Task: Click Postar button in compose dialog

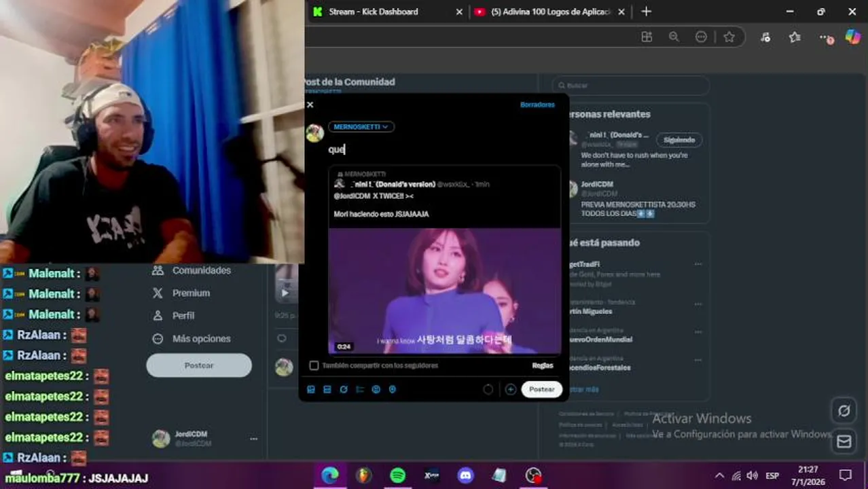Action: (x=542, y=390)
